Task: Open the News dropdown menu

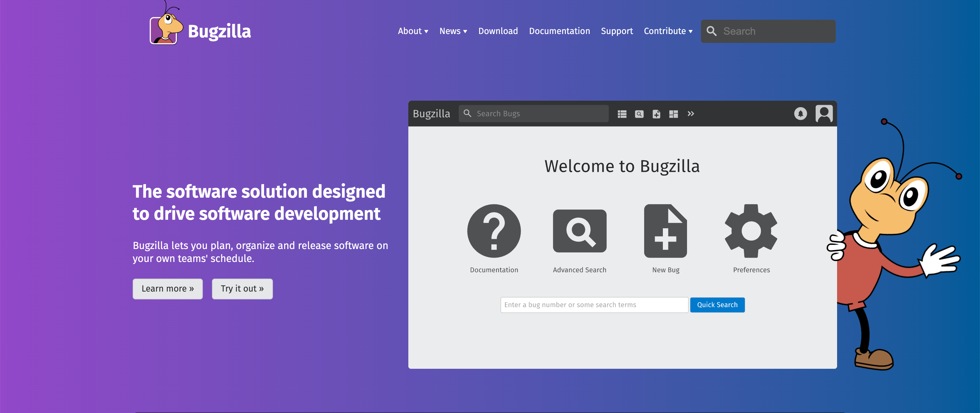Action: 453,31
